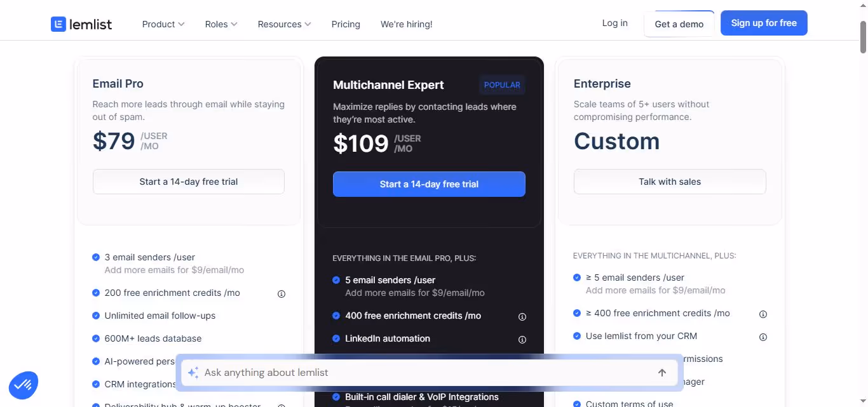Click the Multichannel Expert heading
Image resolution: width=868 pixels, height=407 pixels.
[388, 85]
